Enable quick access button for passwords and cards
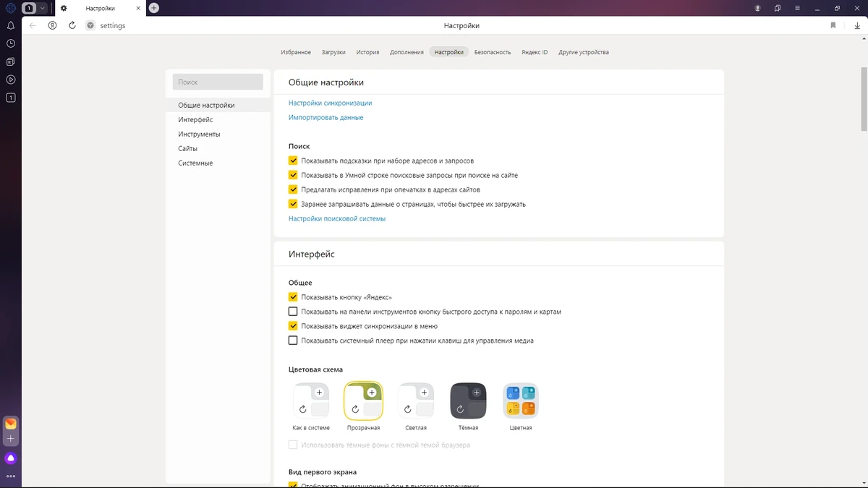This screenshot has width=868, height=488. [x=293, y=312]
